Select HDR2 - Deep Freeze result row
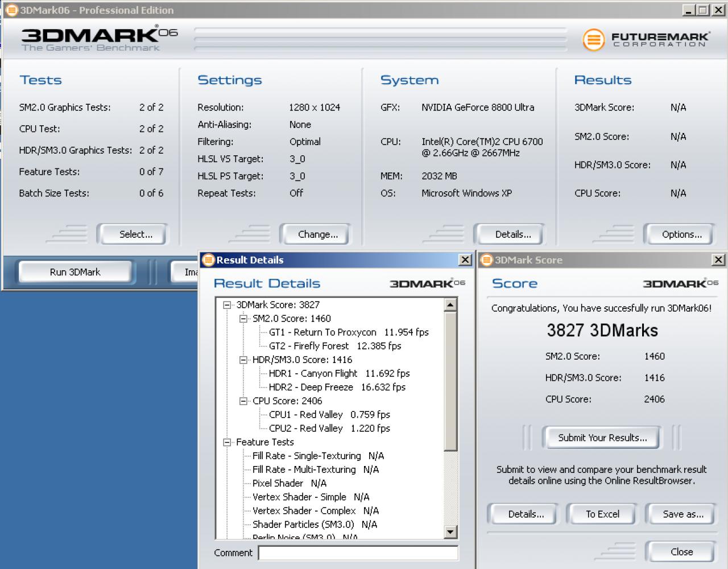 click(337, 387)
